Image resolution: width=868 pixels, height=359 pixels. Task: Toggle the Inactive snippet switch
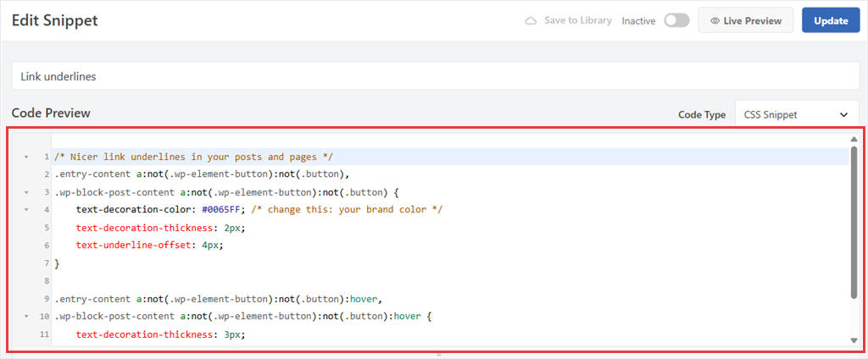point(676,20)
